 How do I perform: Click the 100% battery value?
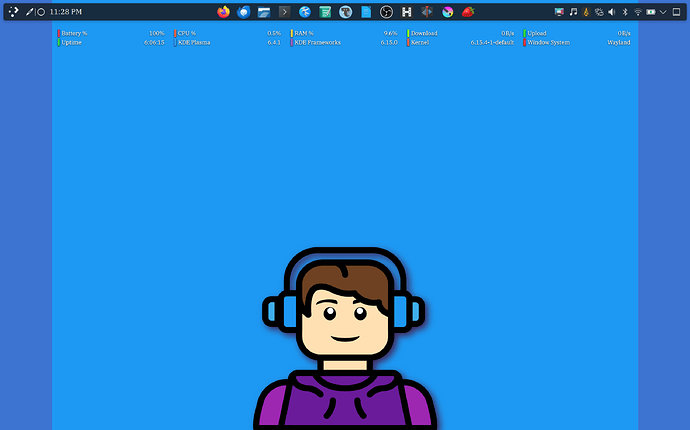156,33
